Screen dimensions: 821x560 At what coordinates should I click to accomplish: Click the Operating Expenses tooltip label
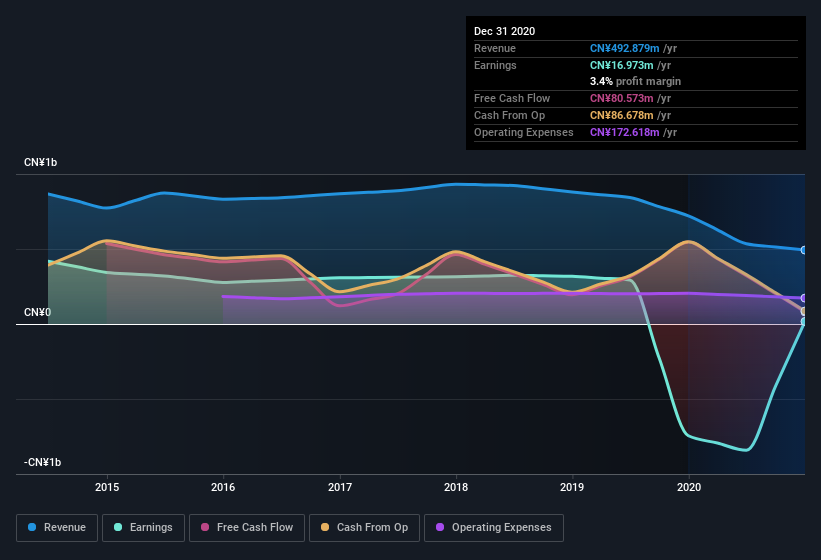pos(524,132)
